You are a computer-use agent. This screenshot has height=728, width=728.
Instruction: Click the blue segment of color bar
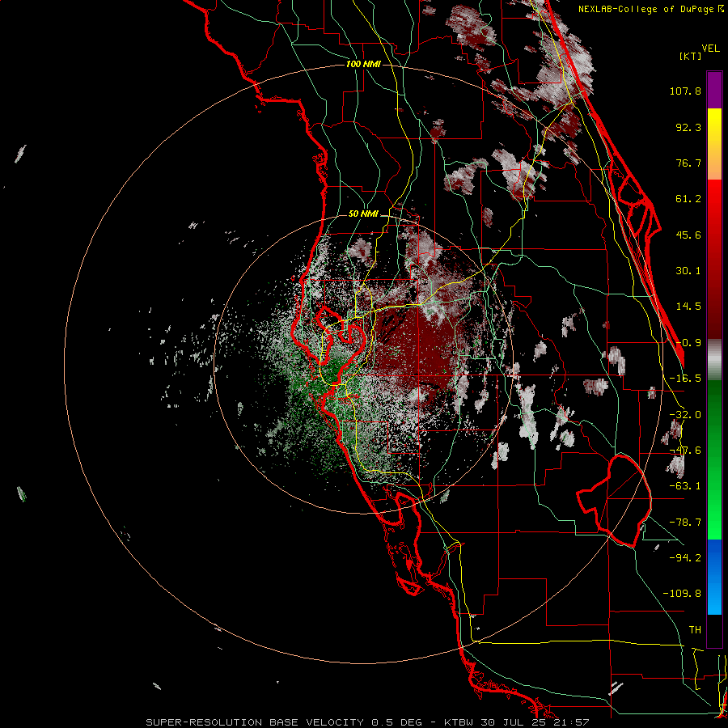pyautogui.click(x=714, y=577)
